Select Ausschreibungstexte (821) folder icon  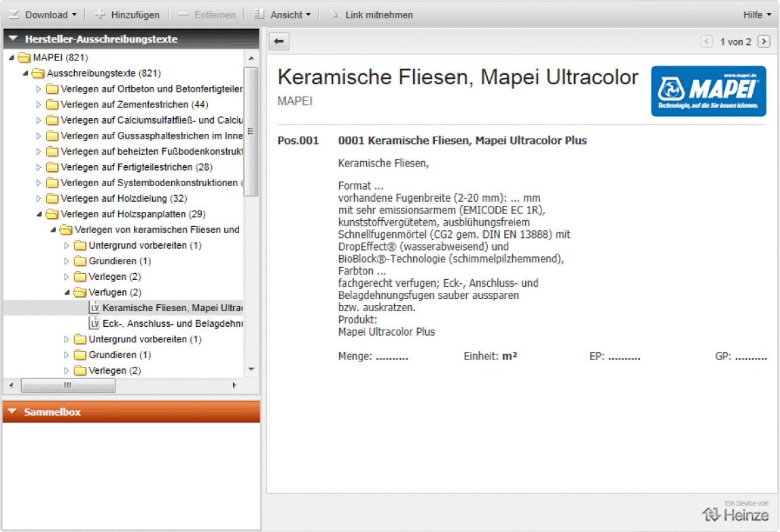tap(38, 73)
